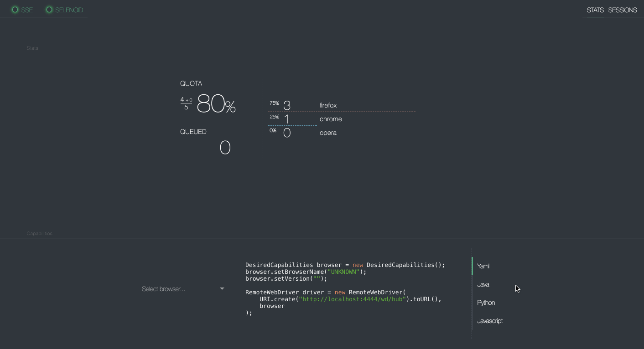Click the localhost hub URL in code

click(352, 299)
